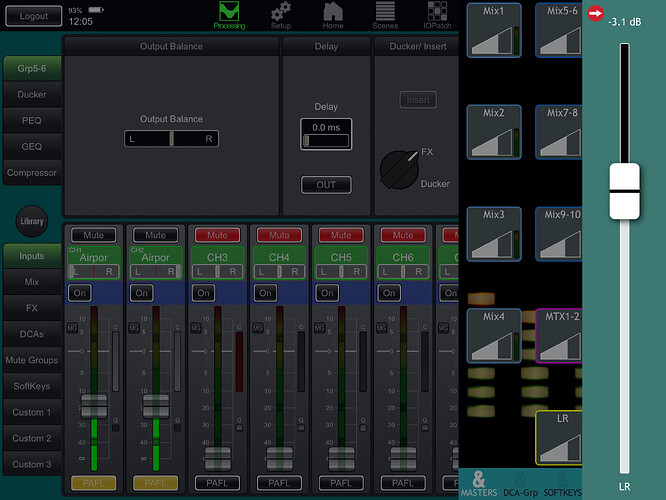
Task: Open the PEQ processing tab
Action: click(32, 121)
